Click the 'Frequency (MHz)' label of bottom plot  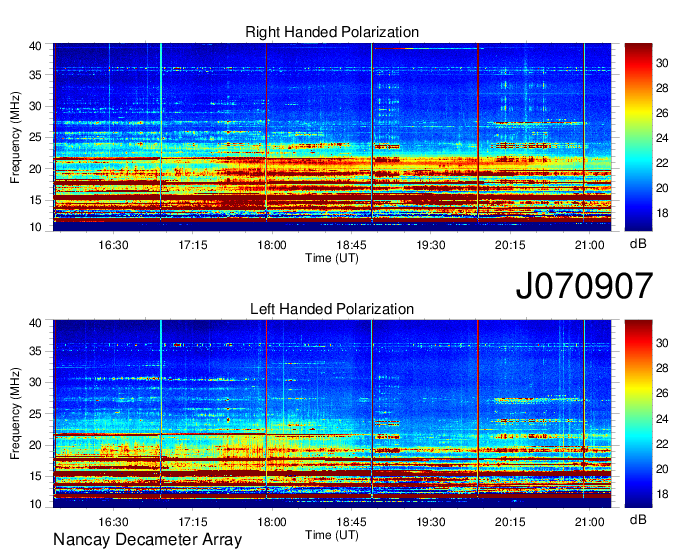[x=15, y=414]
